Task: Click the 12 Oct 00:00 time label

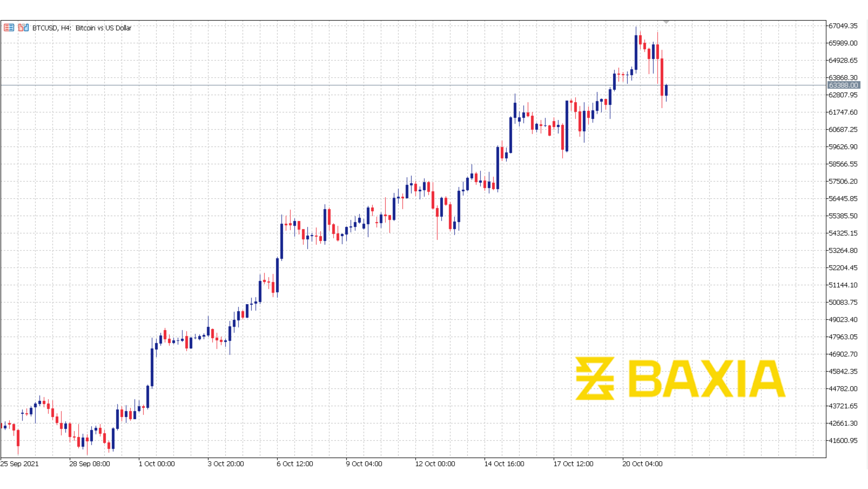Action: click(x=435, y=464)
